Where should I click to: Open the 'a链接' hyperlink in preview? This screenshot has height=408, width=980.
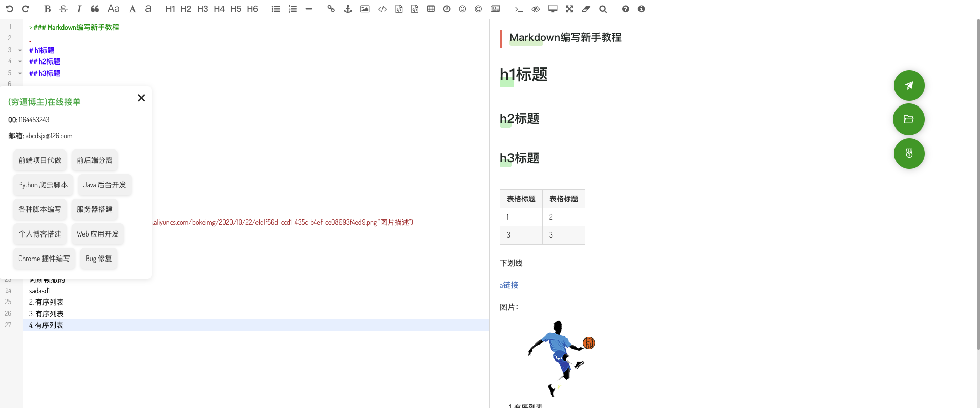(509, 285)
